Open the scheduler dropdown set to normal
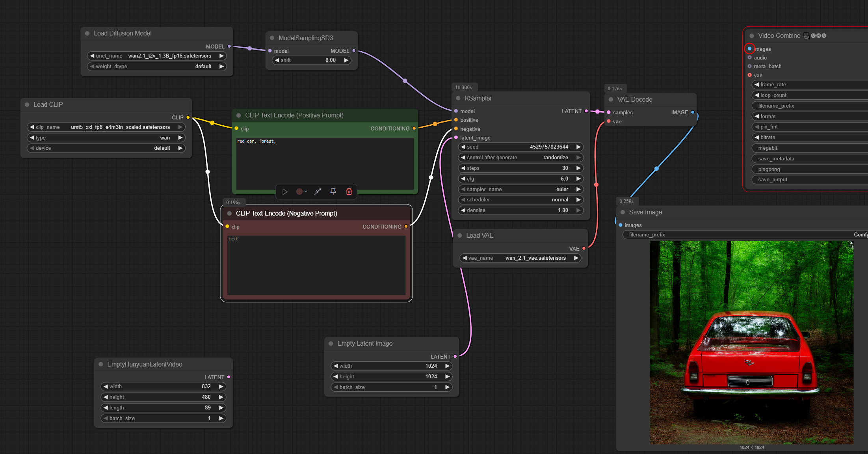The width and height of the screenshot is (868, 454). pyautogui.click(x=520, y=200)
